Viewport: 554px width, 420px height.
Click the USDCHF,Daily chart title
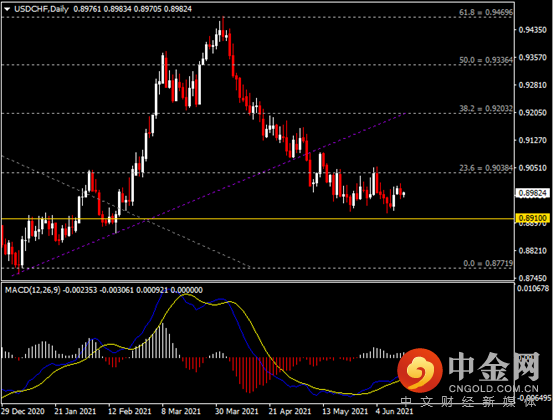coord(41,9)
